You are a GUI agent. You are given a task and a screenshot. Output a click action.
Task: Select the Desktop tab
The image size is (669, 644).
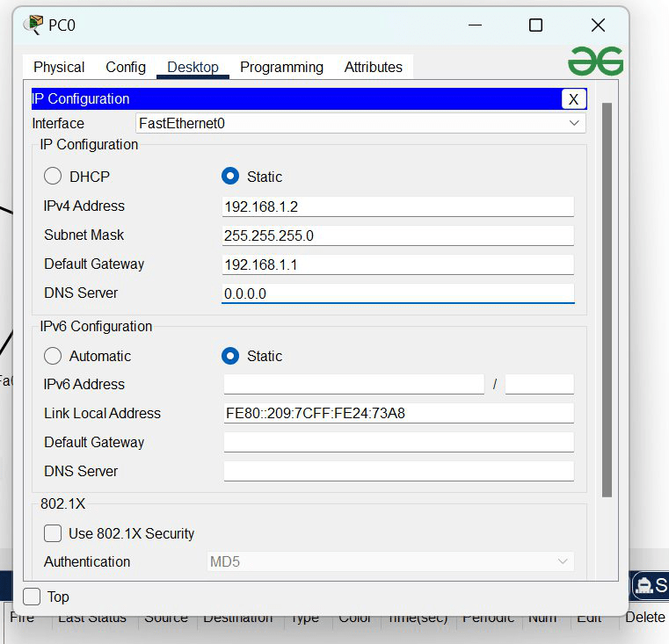point(193,67)
